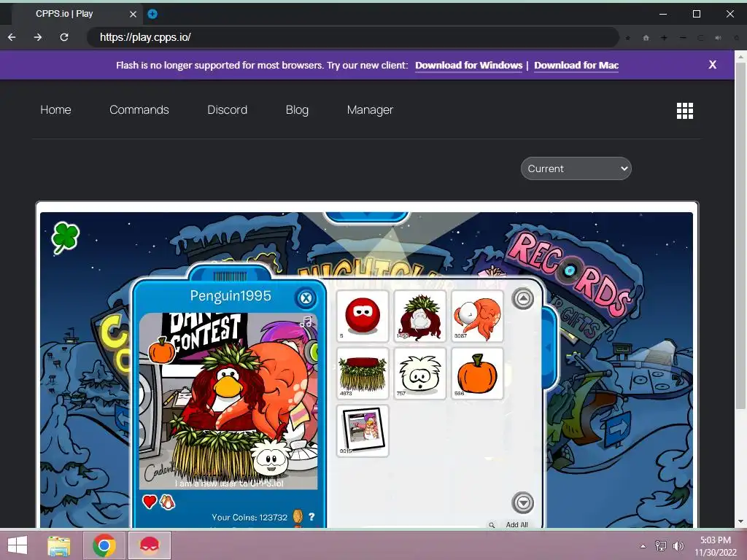Open the Blog navigation link
Screen dimensions: 747x560
[298, 110]
